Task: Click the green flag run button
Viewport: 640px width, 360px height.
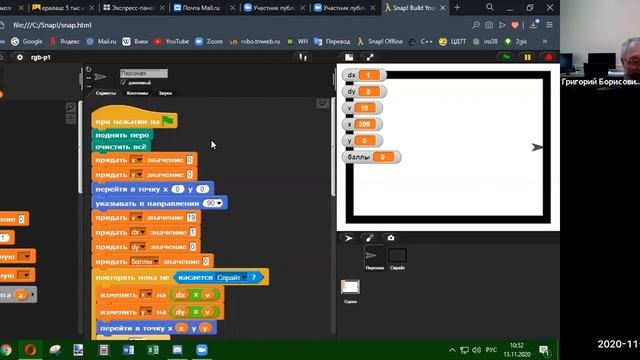Action: coord(507,58)
